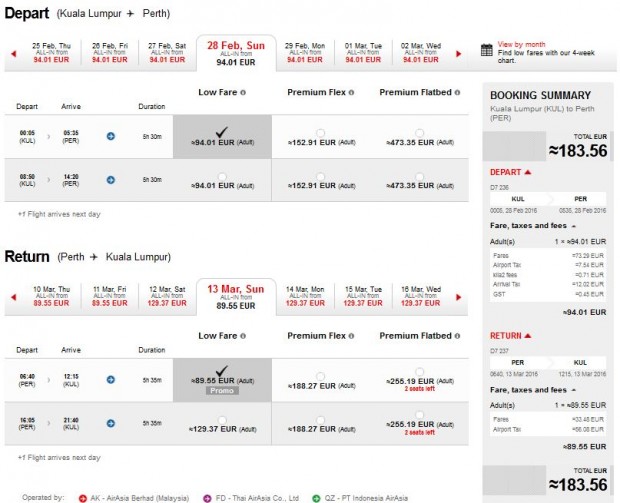Select Premium Flatbed 255.19 EUR on 16:05 flight
This screenshot has height=503, width=620.
(x=420, y=415)
